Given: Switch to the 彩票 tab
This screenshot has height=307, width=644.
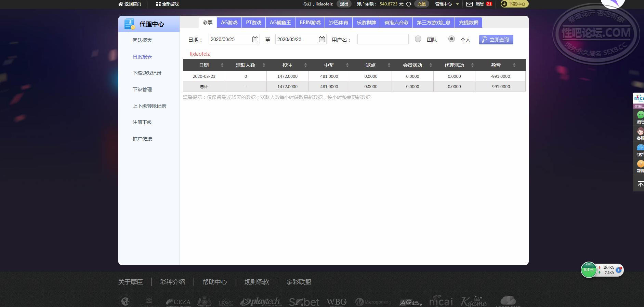Looking at the screenshot, I should (x=208, y=23).
